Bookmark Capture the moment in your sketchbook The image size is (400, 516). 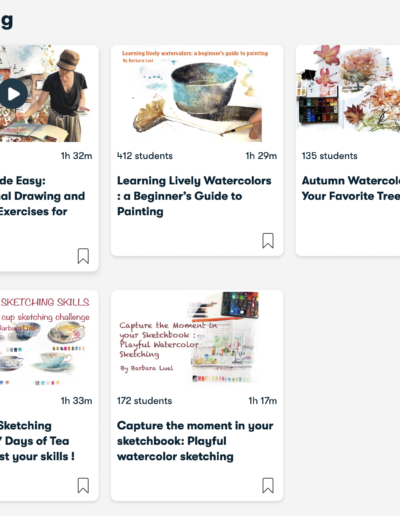pyautogui.click(x=268, y=485)
